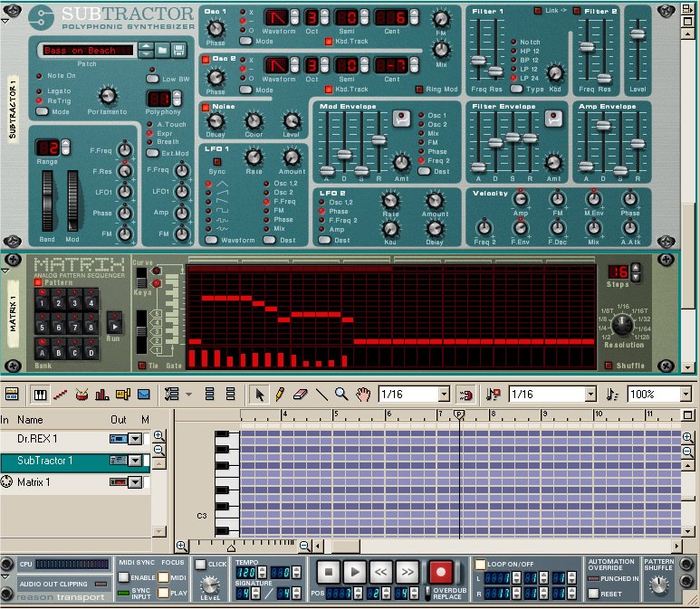Show the drum lane
Image resolution: width=700 pixels, height=609 pixels.
click(82, 394)
